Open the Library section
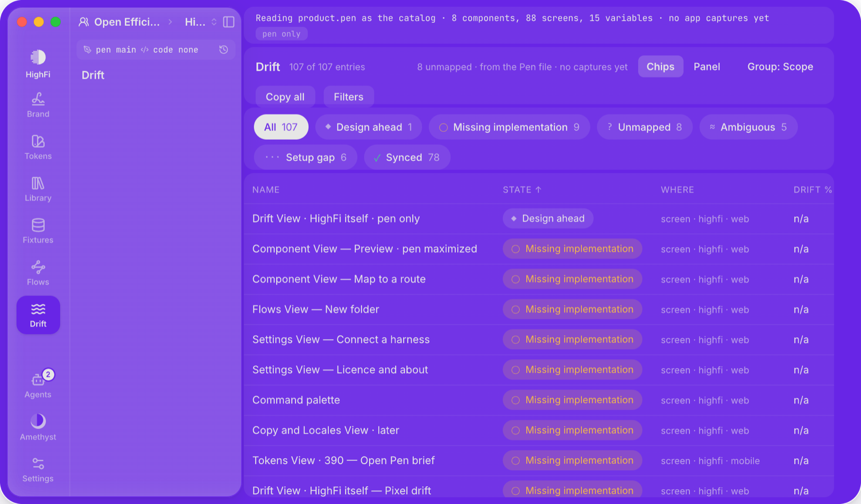The width and height of the screenshot is (861, 504). [x=38, y=189]
